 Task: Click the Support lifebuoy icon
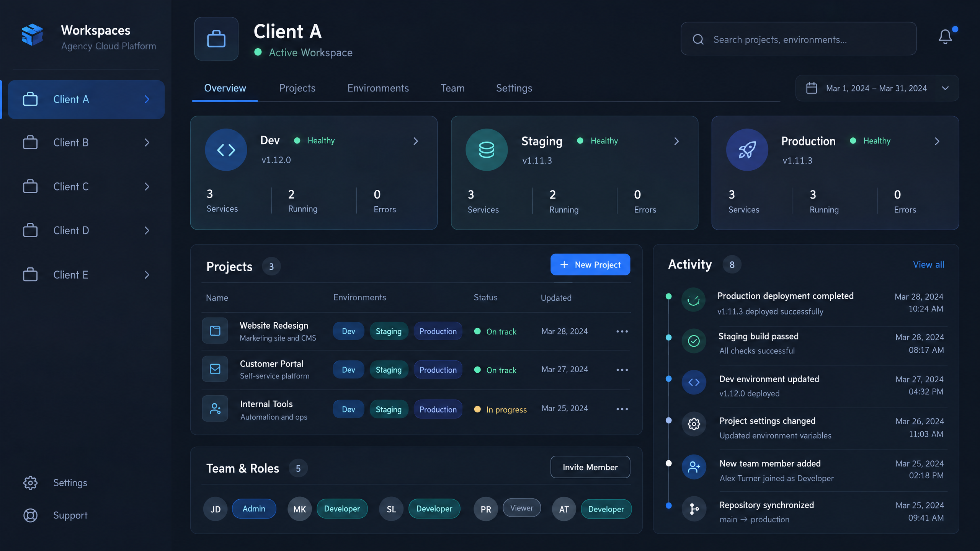click(x=30, y=515)
